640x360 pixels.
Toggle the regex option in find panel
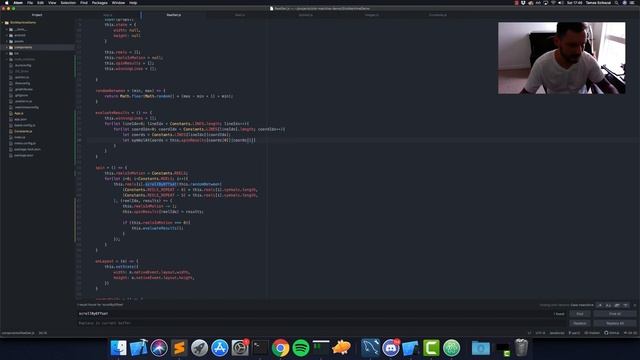[x=600, y=305]
